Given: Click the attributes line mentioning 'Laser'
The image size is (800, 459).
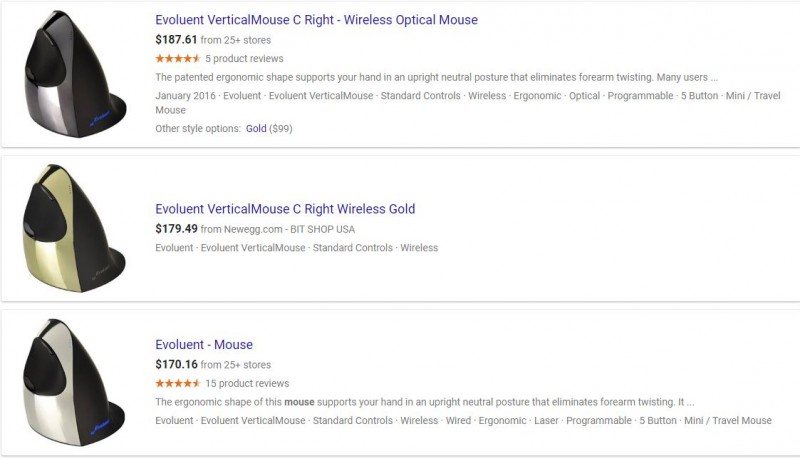Looking at the screenshot, I should click(463, 421).
